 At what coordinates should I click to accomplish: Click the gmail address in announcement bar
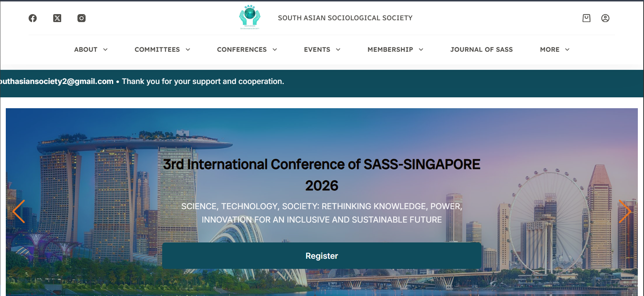(x=57, y=81)
